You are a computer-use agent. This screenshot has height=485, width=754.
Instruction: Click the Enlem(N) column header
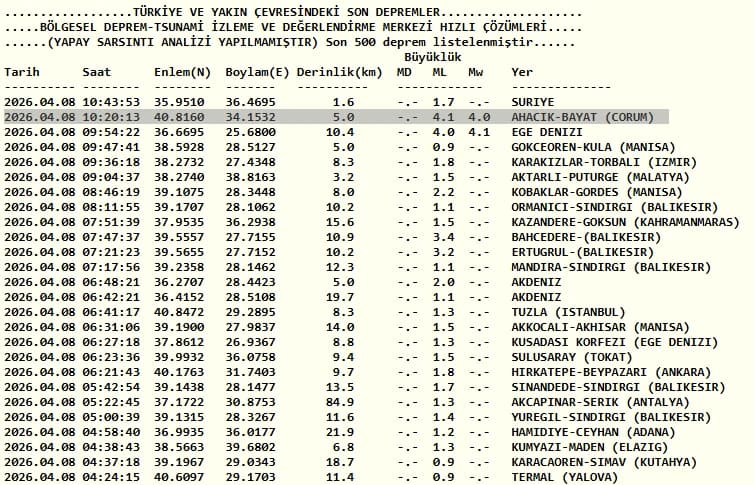coord(182,72)
